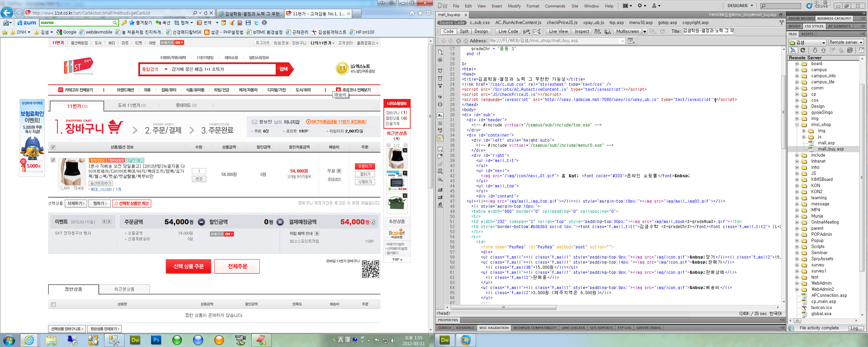Open the Multiscreen dropdown arrow
Image resolution: width=868 pixels, height=347 pixels.
point(645,32)
